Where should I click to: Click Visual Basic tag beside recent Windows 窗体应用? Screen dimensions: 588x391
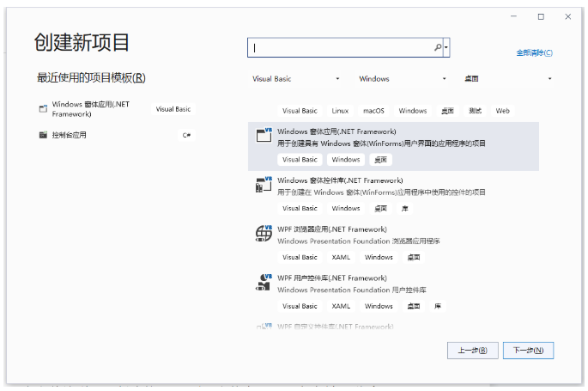pos(173,109)
